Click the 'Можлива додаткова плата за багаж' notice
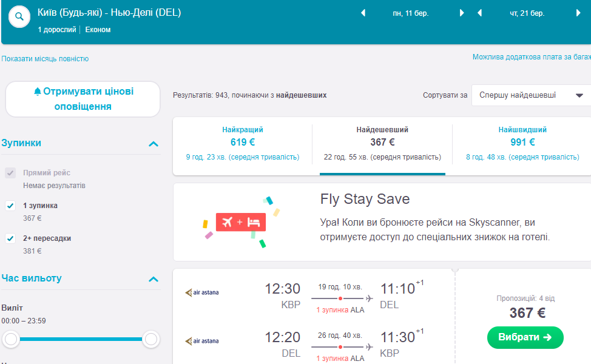 (532, 57)
